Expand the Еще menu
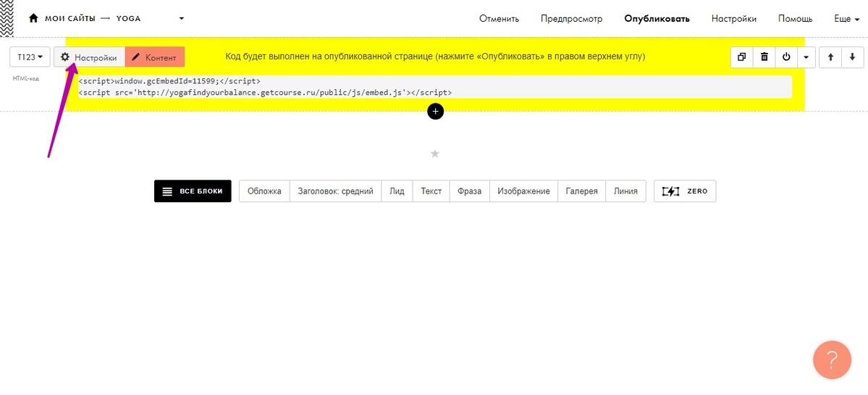Screen dimensions: 868x395 pyautogui.click(x=846, y=19)
